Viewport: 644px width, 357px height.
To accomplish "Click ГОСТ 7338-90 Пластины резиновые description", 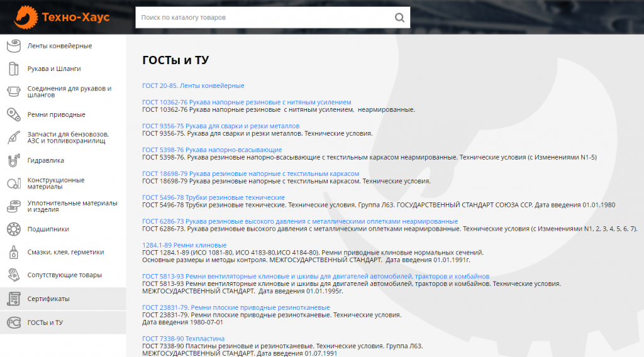I will click(282, 346).
